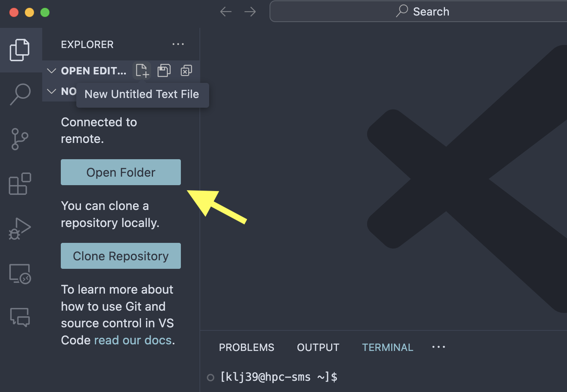Switch to the Output tab
The image size is (567, 392).
[318, 347]
